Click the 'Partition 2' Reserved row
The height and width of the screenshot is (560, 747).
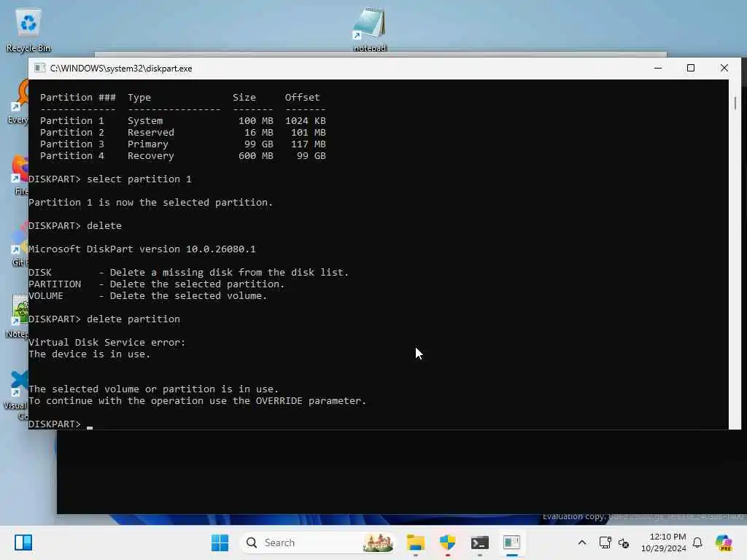183,133
